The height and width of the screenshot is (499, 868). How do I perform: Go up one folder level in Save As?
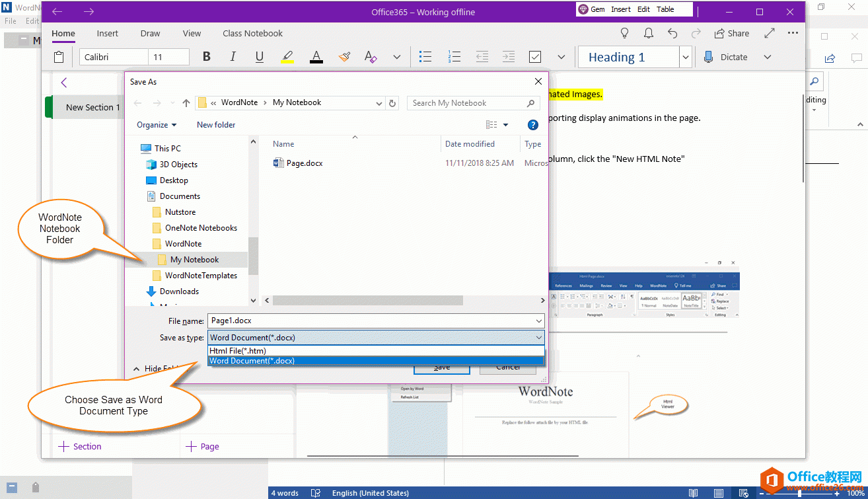pyautogui.click(x=186, y=103)
